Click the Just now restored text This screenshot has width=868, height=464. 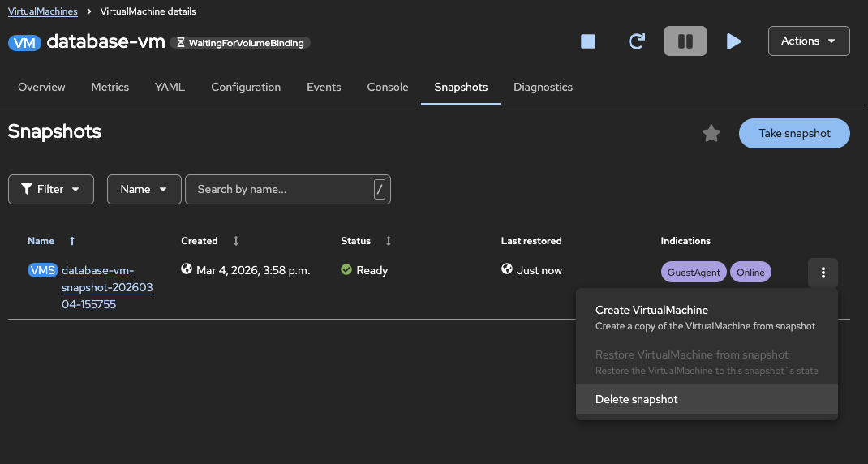539,270
